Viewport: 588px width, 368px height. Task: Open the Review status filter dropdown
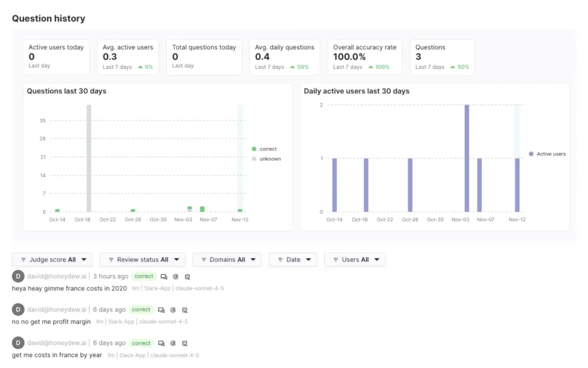click(142, 260)
